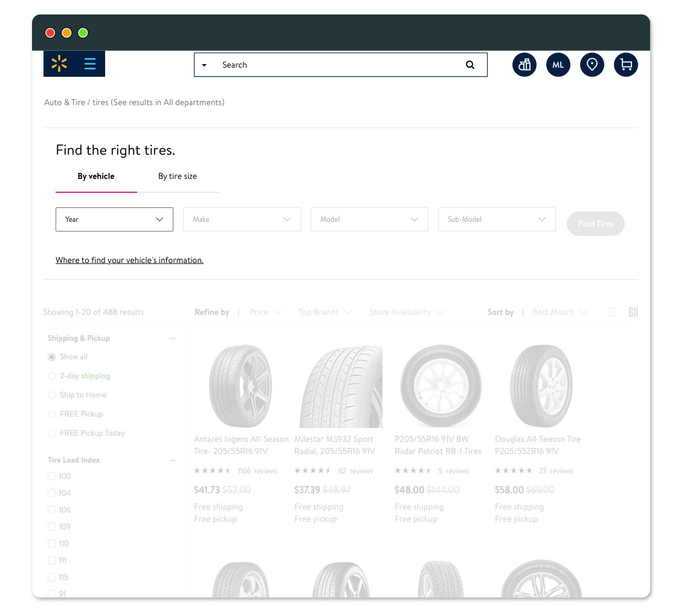681x616 pixels.
Task: Click the red close window button
Action: (x=50, y=33)
